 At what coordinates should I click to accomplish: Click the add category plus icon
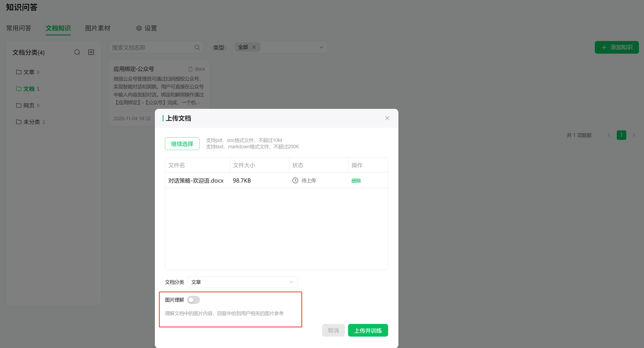[x=91, y=52]
